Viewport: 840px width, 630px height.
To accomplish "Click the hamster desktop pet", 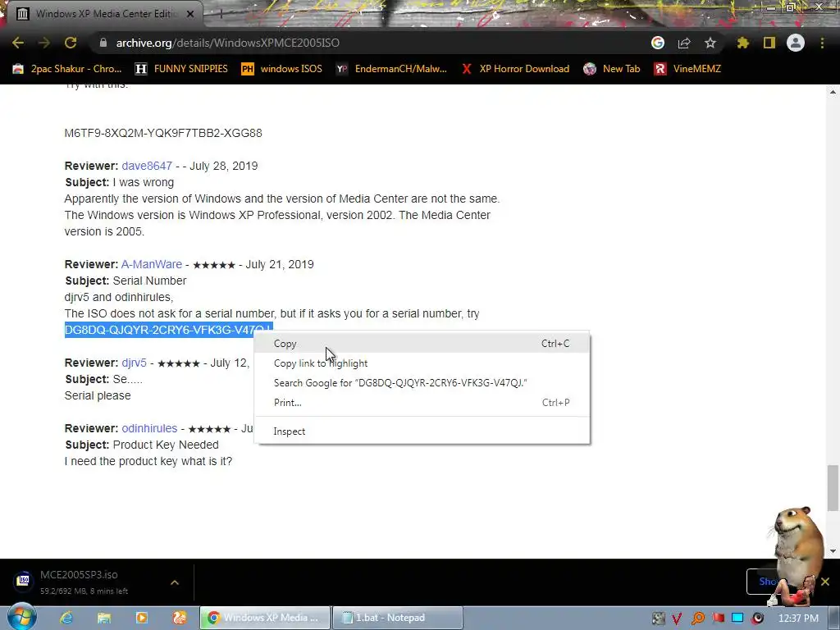I will click(797, 555).
